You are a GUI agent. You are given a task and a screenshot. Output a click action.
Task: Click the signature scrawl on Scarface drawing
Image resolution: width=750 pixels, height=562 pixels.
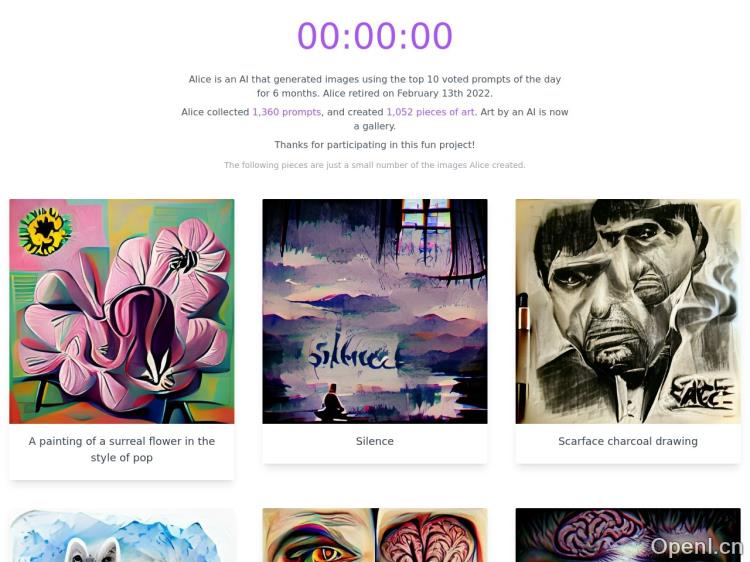pos(702,392)
